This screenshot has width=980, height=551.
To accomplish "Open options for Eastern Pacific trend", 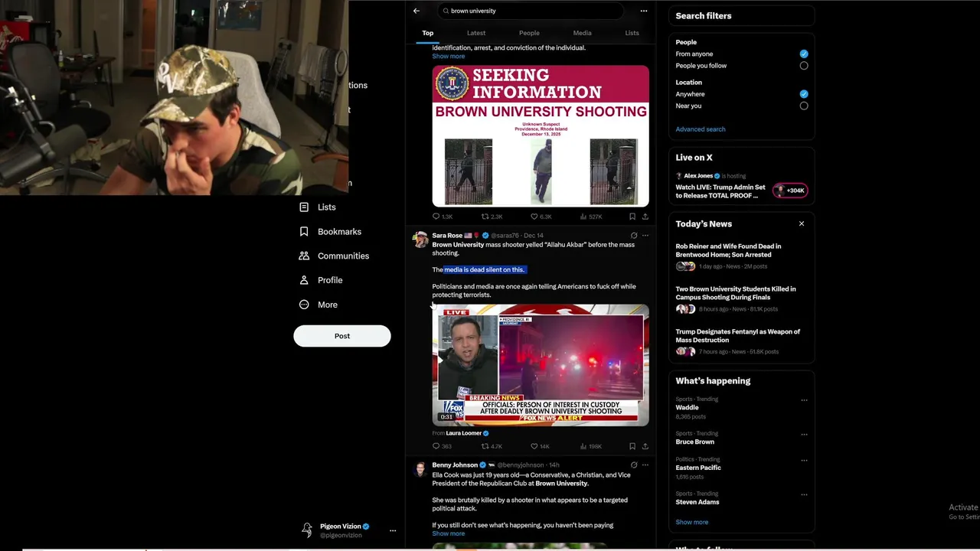I will (x=804, y=461).
